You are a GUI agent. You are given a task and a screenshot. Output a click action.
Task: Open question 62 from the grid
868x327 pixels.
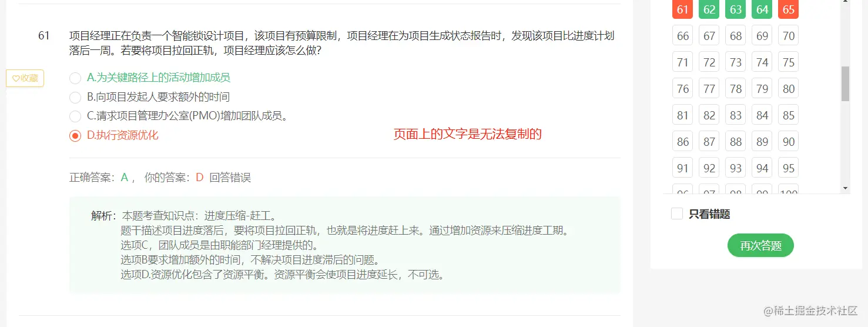709,9
